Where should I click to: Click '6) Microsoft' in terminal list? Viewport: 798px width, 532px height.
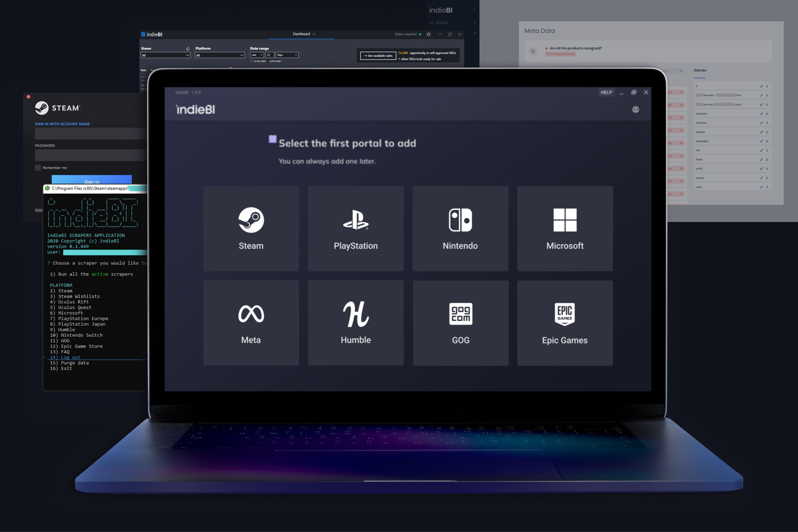coord(67,313)
